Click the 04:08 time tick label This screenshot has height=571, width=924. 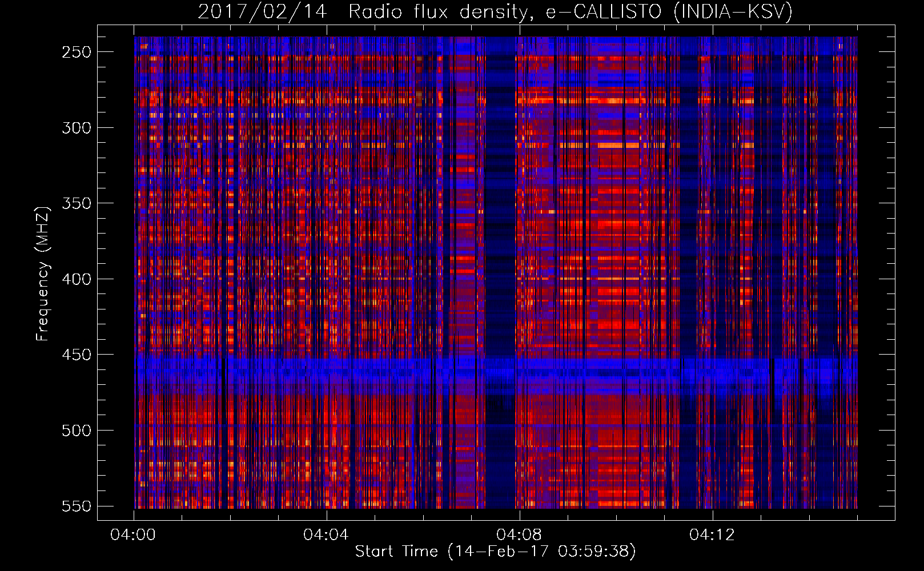pos(519,535)
